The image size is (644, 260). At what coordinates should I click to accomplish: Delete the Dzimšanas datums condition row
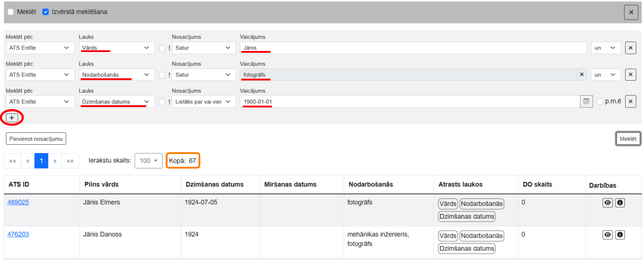pyautogui.click(x=631, y=102)
